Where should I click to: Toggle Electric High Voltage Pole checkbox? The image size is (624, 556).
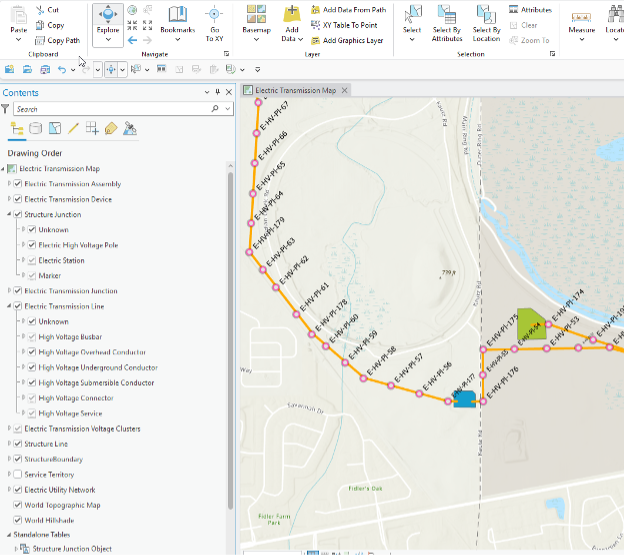32,245
